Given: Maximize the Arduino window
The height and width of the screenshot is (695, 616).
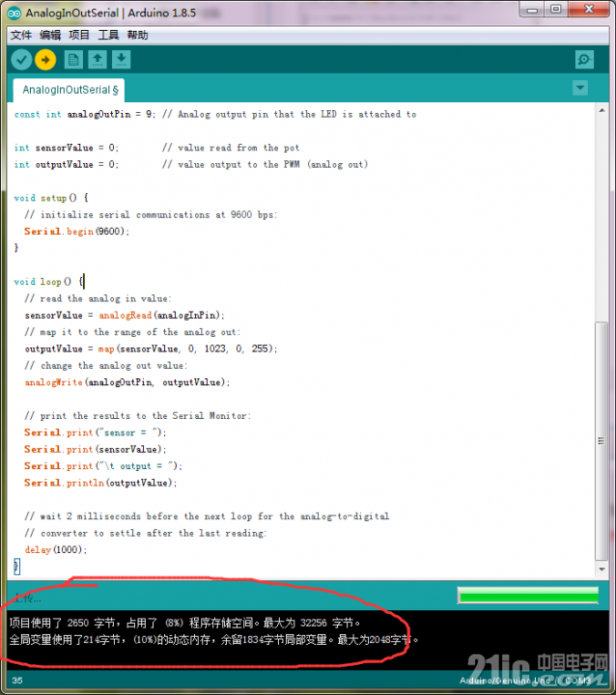Looking at the screenshot, I should (x=556, y=10).
